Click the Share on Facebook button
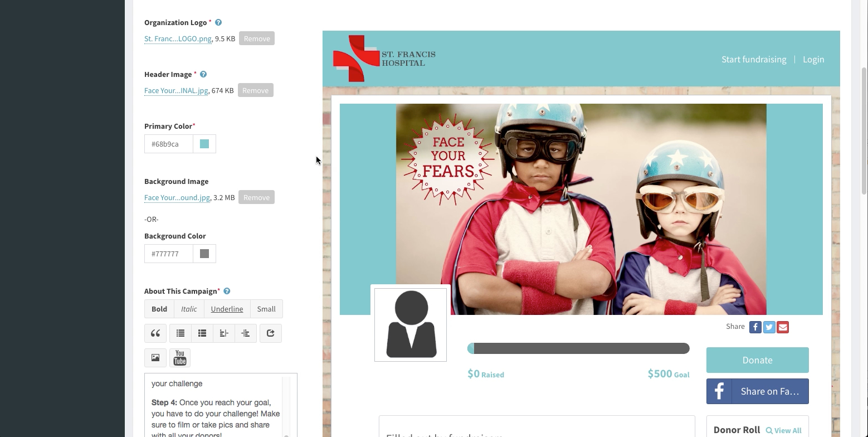The height and width of the screenshot is (437, 868). pyautogui.click(x=758, y=391)
